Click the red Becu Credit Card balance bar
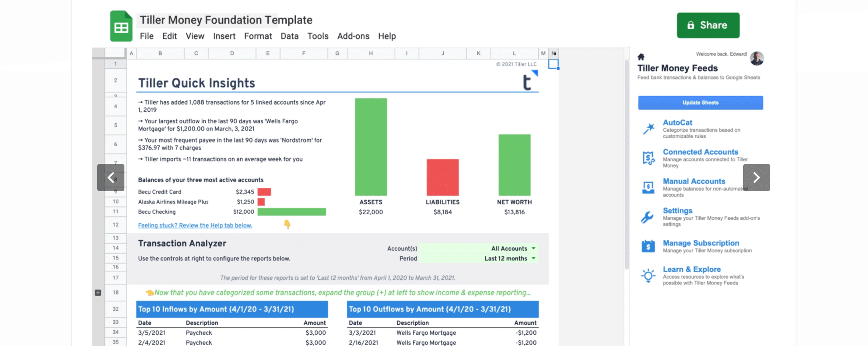 tap(264, 192)
